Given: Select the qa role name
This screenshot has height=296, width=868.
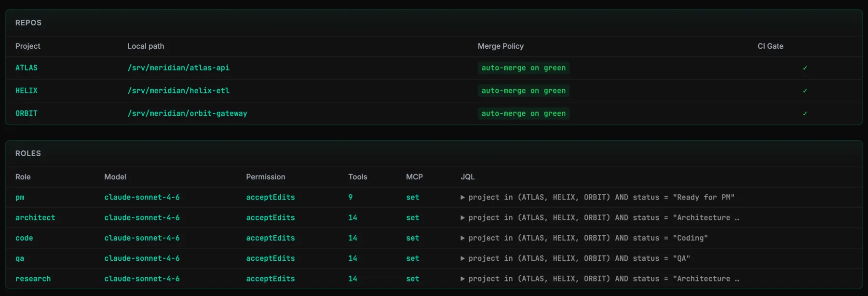Looking at the screenshot, I should pos(20,258).
